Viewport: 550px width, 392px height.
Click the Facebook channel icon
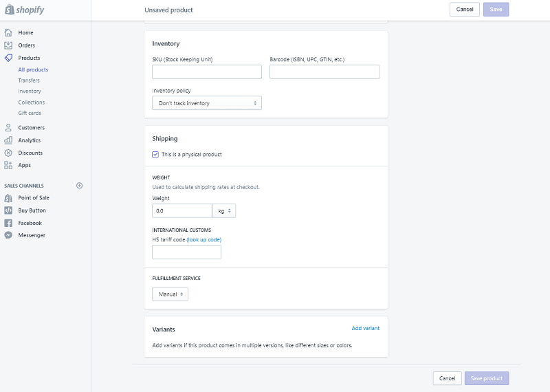pos(8,223)
